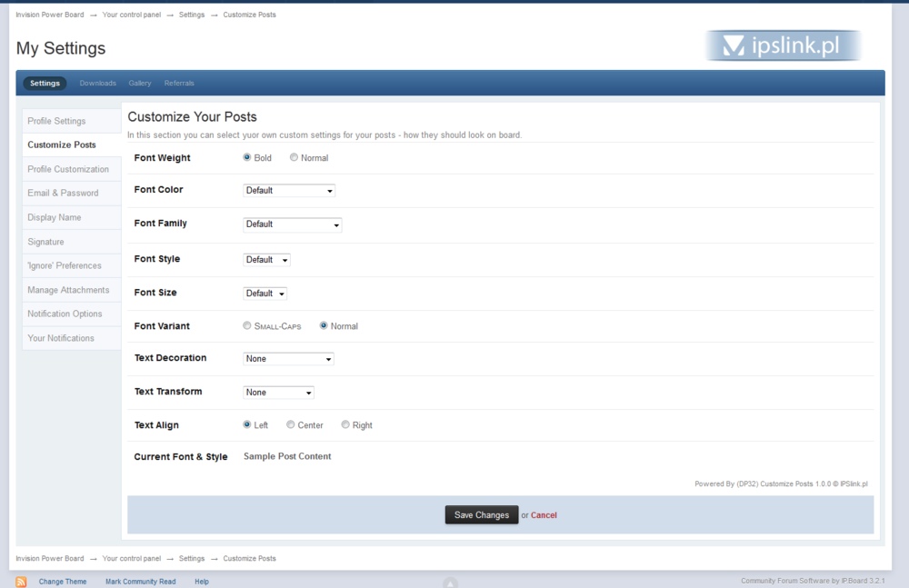Select Bold font weight radio button
The image size is (909, 588).
tap(247, 157)
